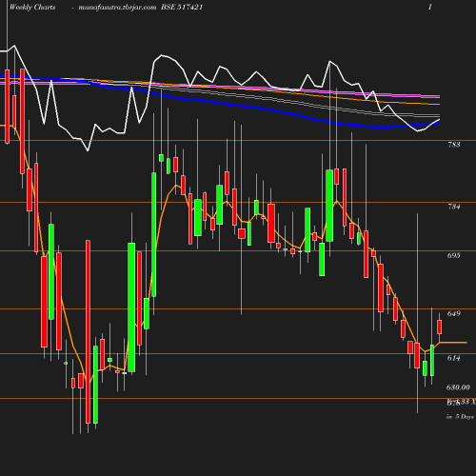Click the "in 5 Days" caption
The image size is (476, 476).
coord(460,417)
